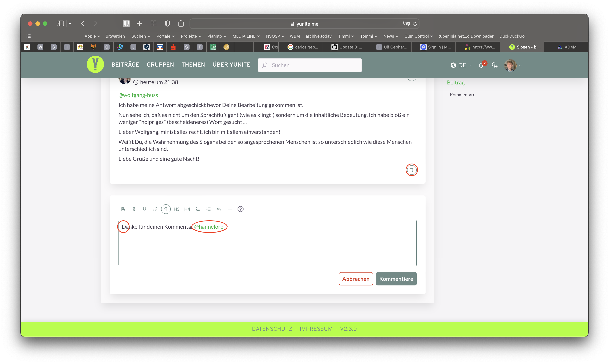Click the Bitwarden shield toolbar icon

tap(126, 23)
